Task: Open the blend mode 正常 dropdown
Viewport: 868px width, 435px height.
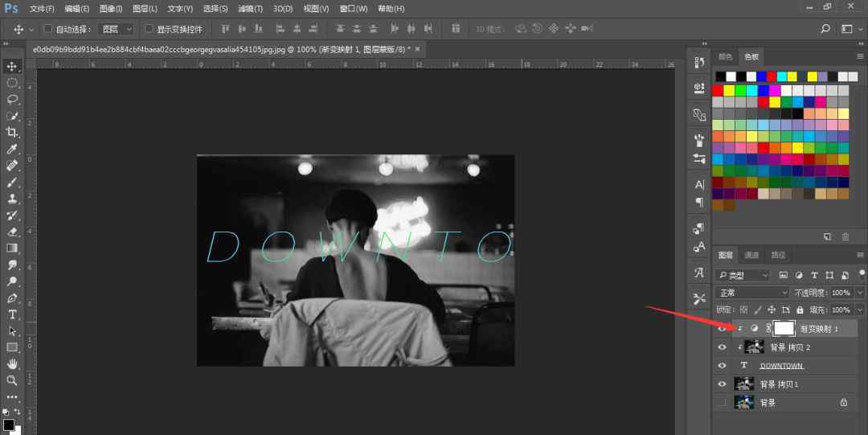Action: [x=751, y=293]
